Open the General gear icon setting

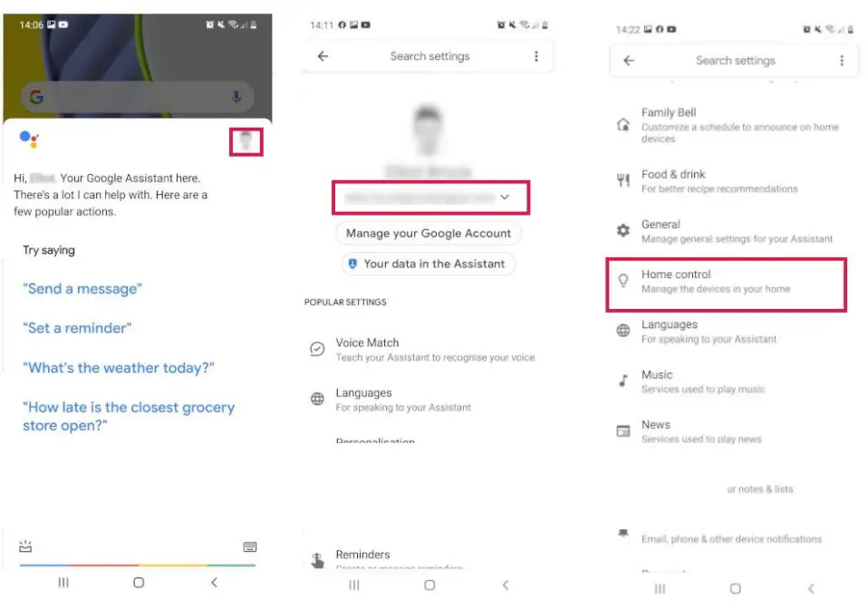click(623, 230)
